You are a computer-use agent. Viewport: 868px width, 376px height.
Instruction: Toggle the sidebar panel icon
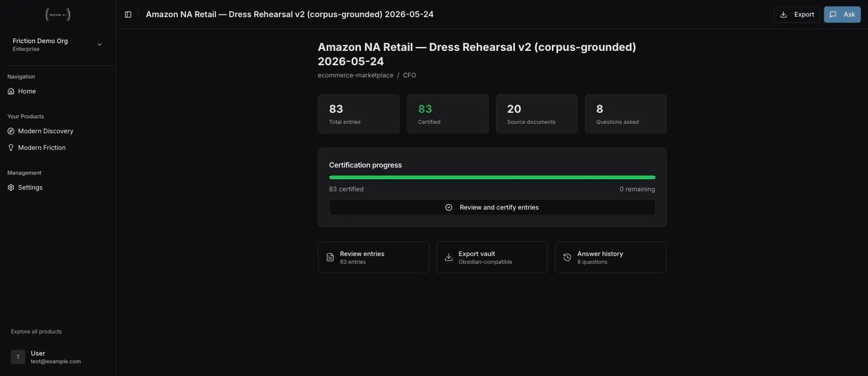click(x=128, y=14)
